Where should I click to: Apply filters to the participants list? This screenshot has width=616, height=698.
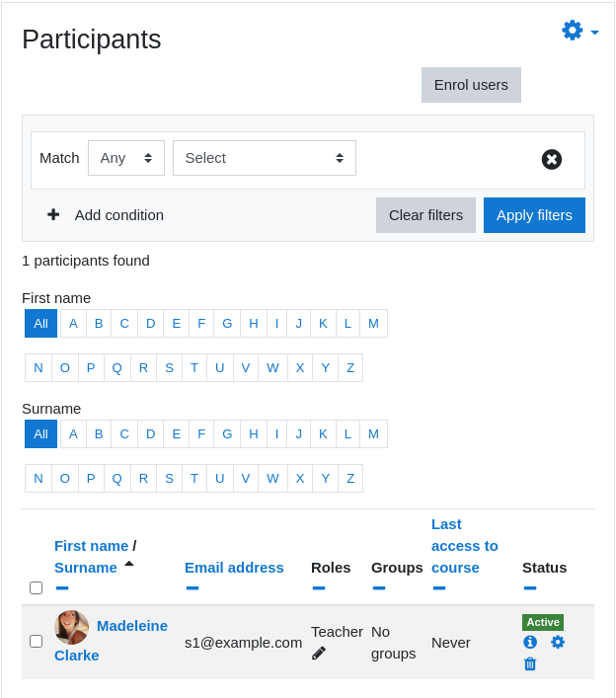coord(534,215)
